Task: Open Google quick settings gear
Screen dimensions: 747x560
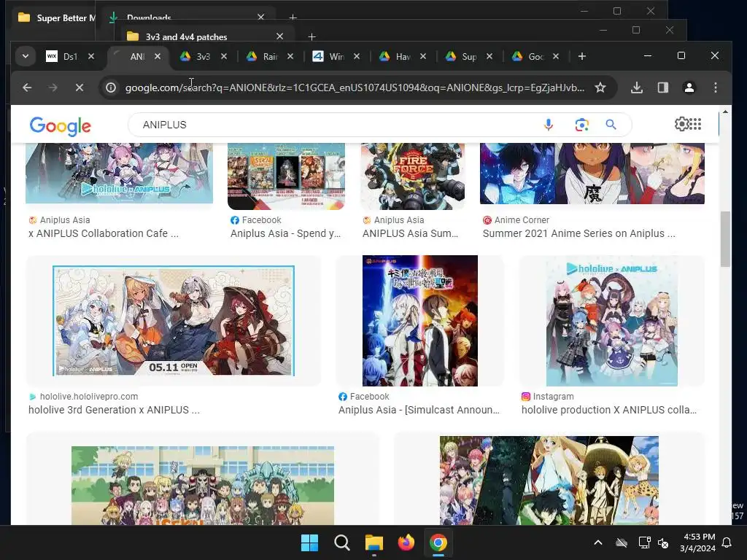Action: click(681, 124)
